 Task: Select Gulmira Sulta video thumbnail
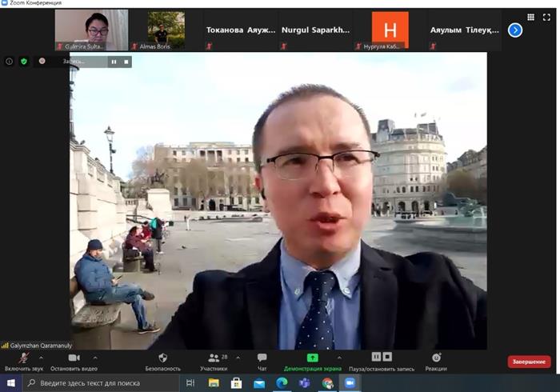point(91,30)
